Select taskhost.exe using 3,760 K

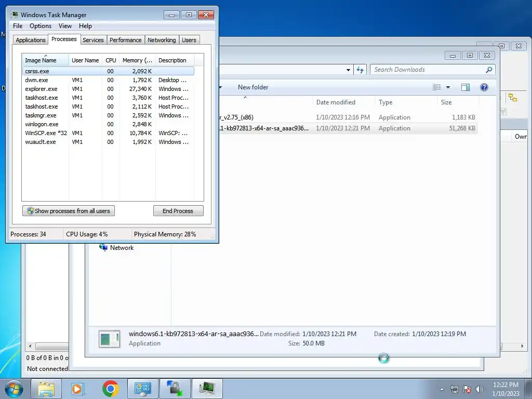(x=108, y=98)
